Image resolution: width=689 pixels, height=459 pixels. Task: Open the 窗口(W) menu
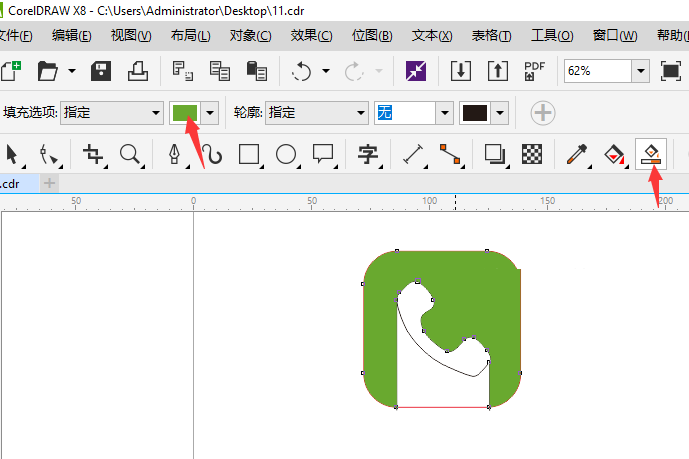click(615, 35)
